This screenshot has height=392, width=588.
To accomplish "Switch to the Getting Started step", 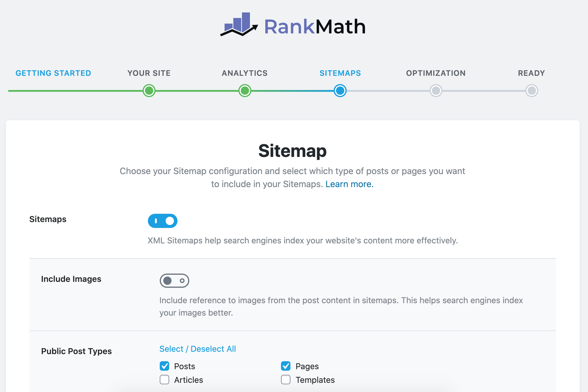I will point(54,73).
